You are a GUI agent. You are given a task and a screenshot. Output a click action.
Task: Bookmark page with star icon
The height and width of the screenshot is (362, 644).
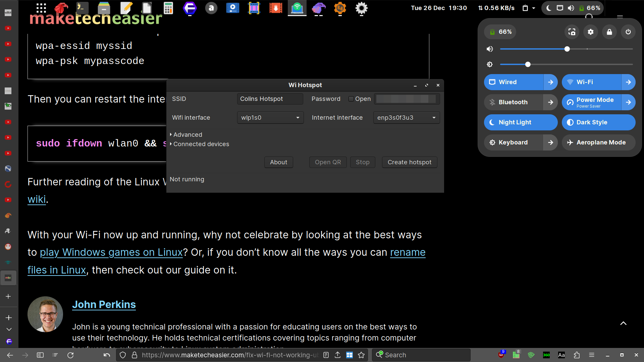361,355
